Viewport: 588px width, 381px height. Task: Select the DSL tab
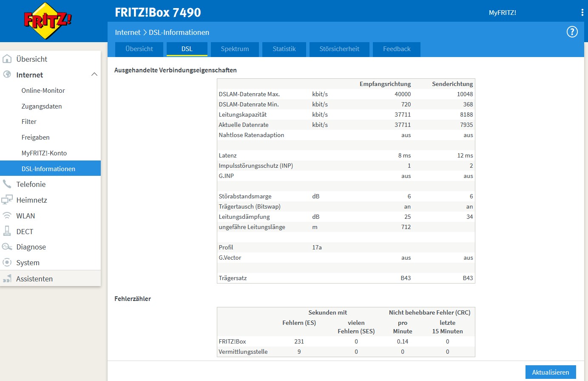tap(187, 49)
